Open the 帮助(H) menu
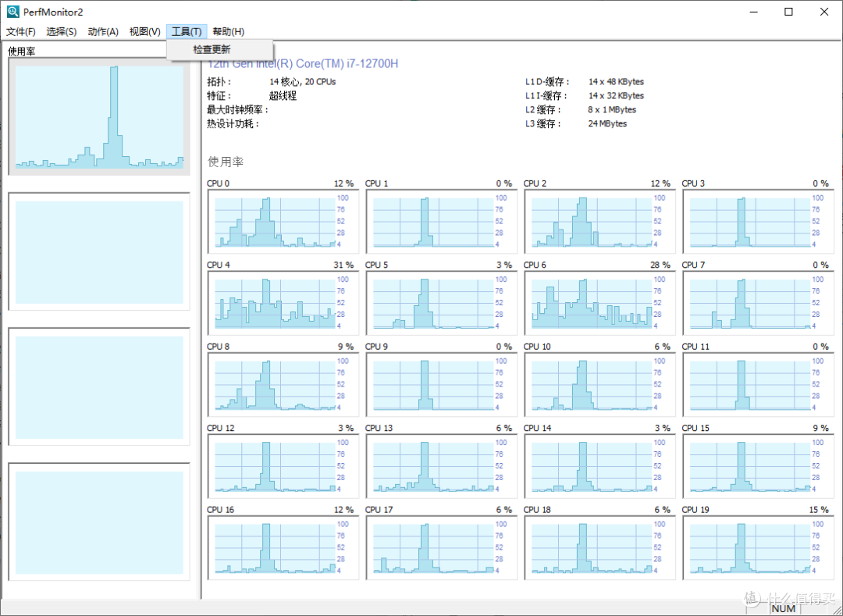 (228, 32)
